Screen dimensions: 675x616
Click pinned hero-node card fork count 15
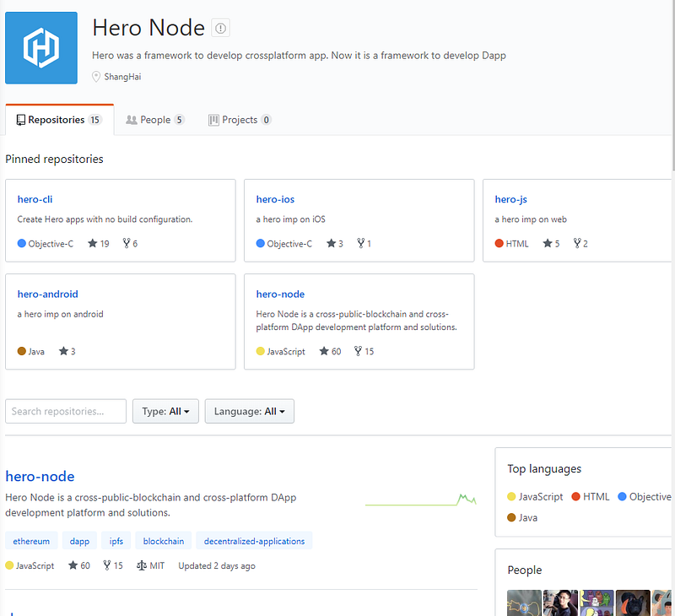tap(364, 351)
